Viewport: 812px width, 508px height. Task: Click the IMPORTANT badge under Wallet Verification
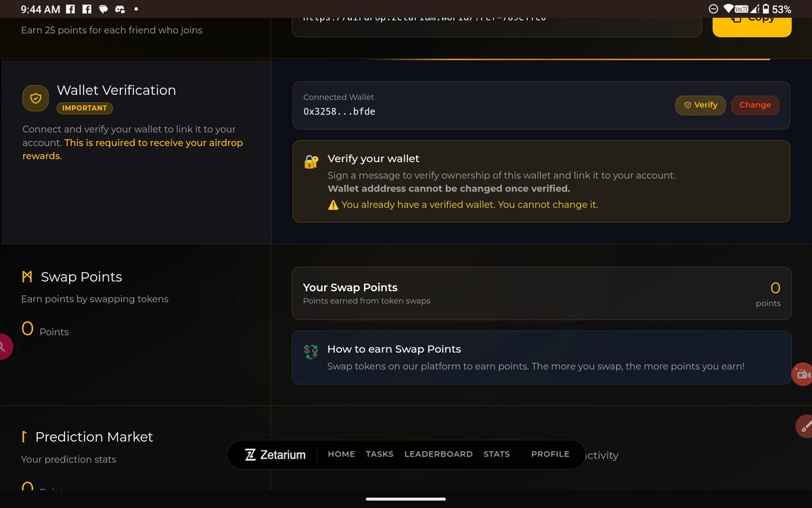(85, 108)
